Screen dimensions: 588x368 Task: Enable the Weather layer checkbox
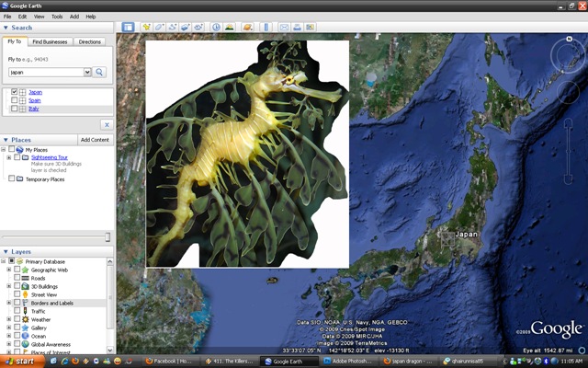[17, 319]
